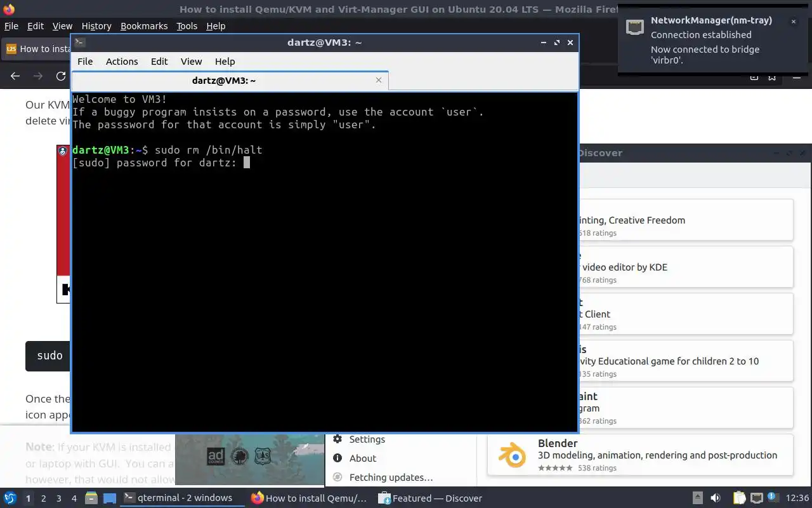Click inside the terminal password prompt
This screenshot has height=508, width=812.
(247, 163)
